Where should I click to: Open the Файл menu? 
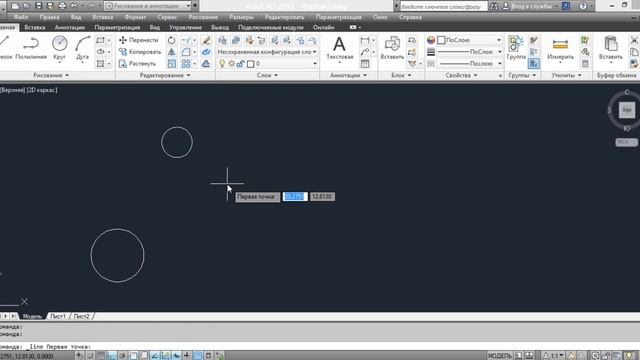click(21, 17)
